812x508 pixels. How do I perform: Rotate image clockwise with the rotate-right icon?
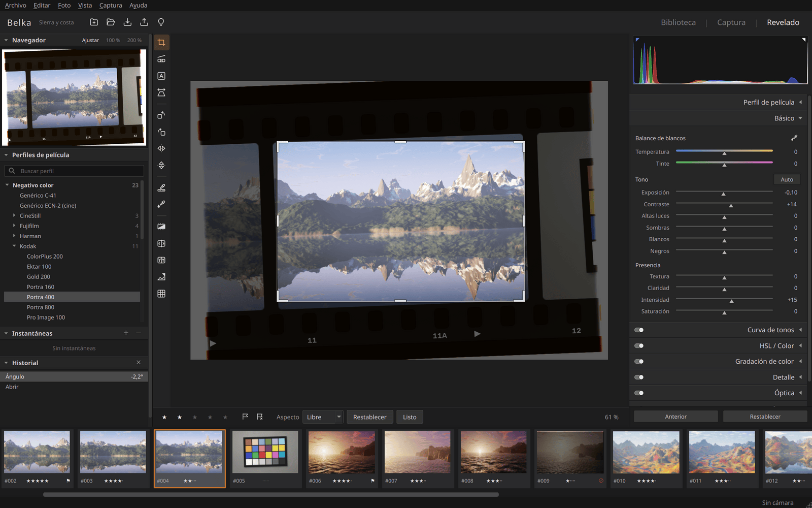(x=161, y=132)
